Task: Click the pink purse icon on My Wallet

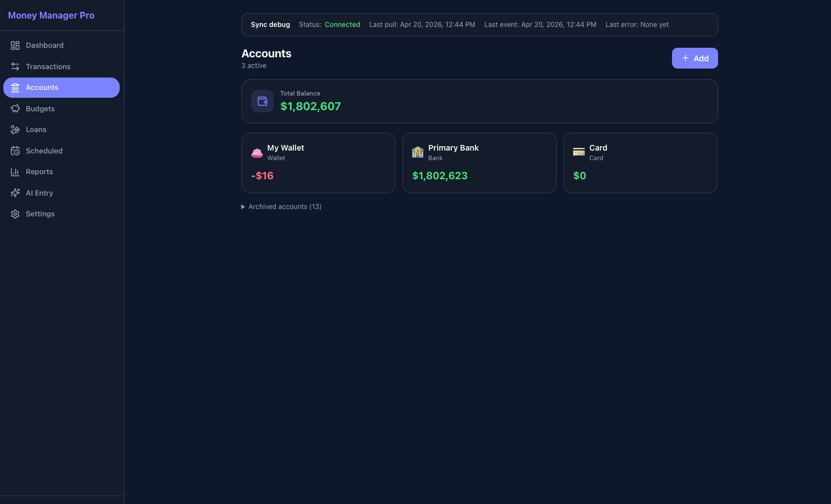Action: pos(257,152)
